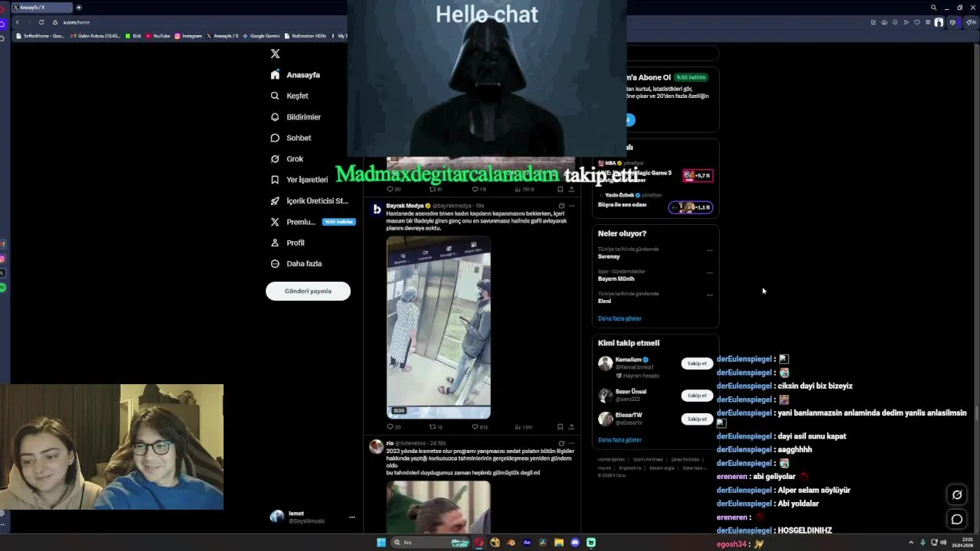This screenshot has height=551, width=980.
Task: Open a new browser tab
Action: click(x=78, y=8)
